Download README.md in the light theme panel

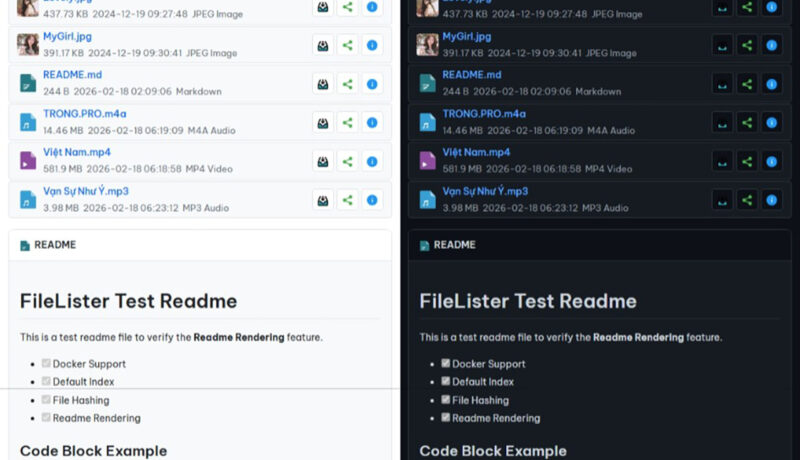[322, 84]
